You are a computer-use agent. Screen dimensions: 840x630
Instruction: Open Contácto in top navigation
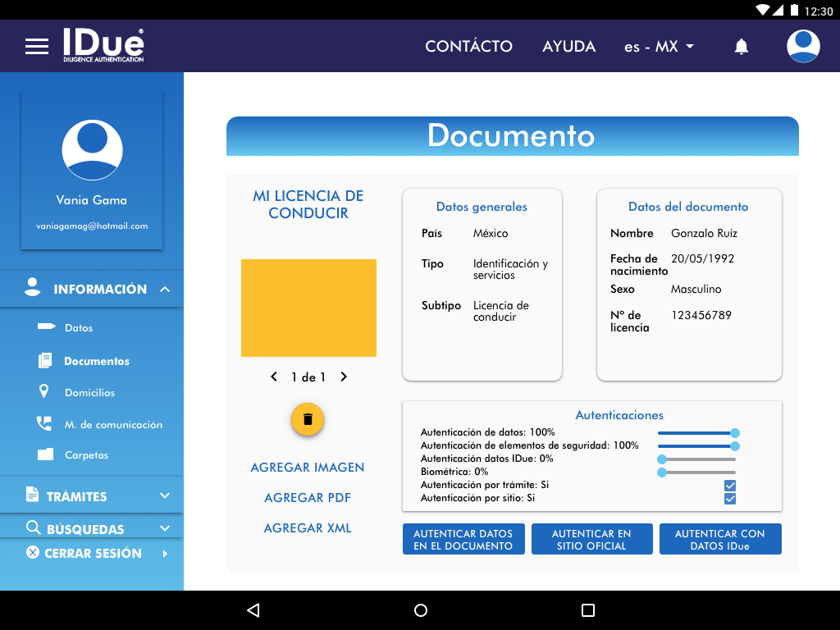tap(468, 47)
